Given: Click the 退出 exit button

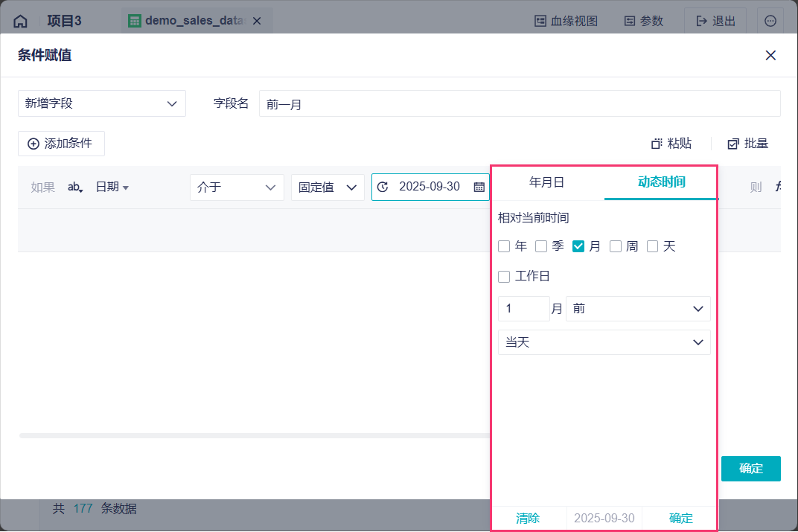Looking at the screenshot, I should [715, 21].
